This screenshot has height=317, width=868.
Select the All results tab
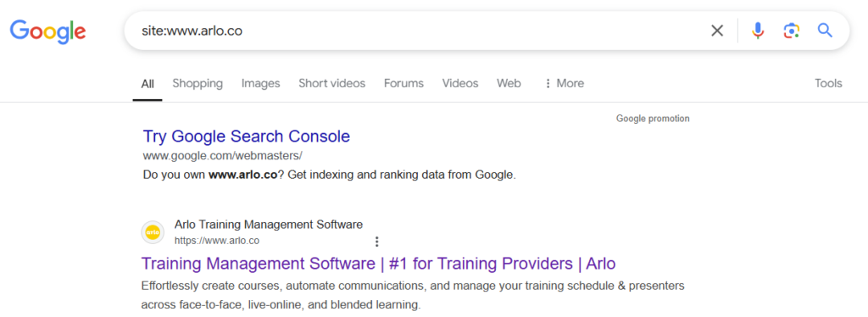[147, 84]
